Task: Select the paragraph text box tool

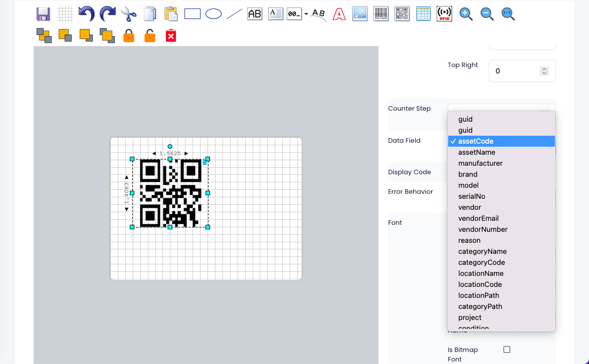Action: click(275, 14)
